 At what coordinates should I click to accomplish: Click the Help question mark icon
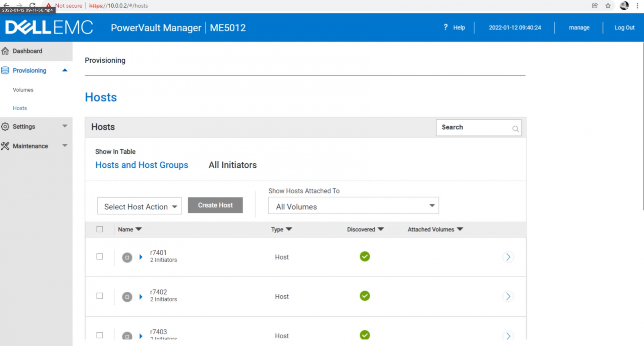point(445,27)
